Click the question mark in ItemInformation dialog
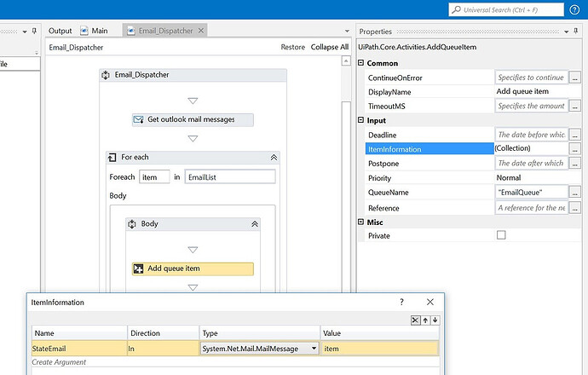588x375 pixels. coord(401,302)
